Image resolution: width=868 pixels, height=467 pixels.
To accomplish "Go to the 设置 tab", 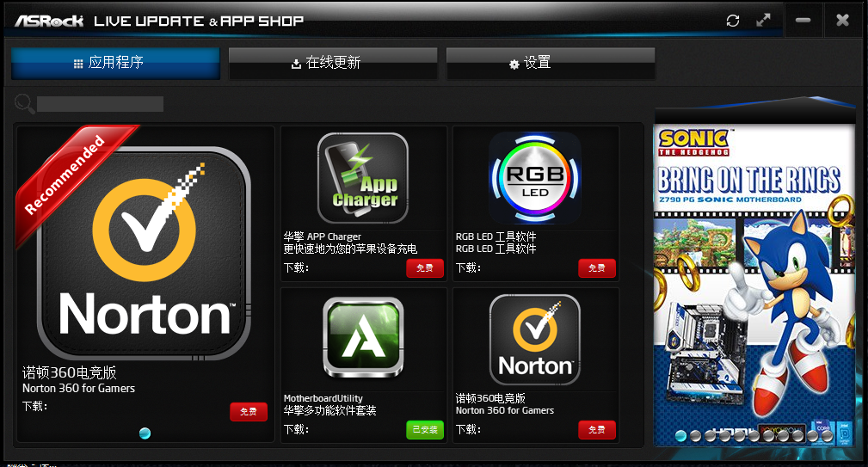I will 551,63.
